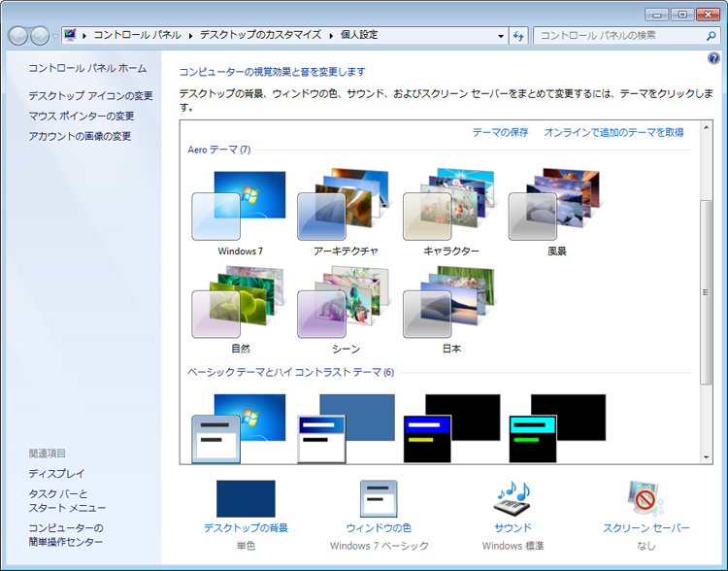Expand the address bar history dropdown

[501, 36]
